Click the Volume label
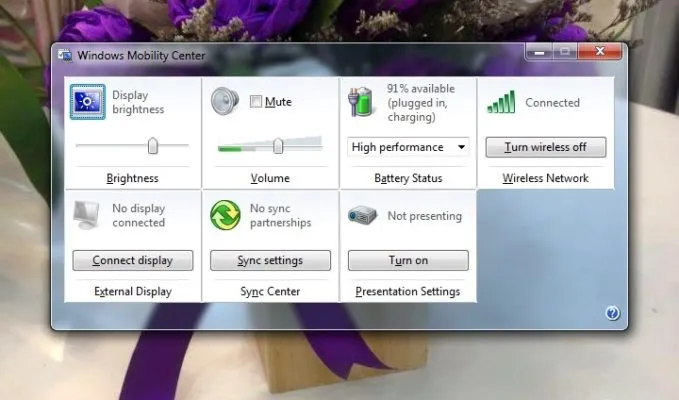 [x=270, y=178]
